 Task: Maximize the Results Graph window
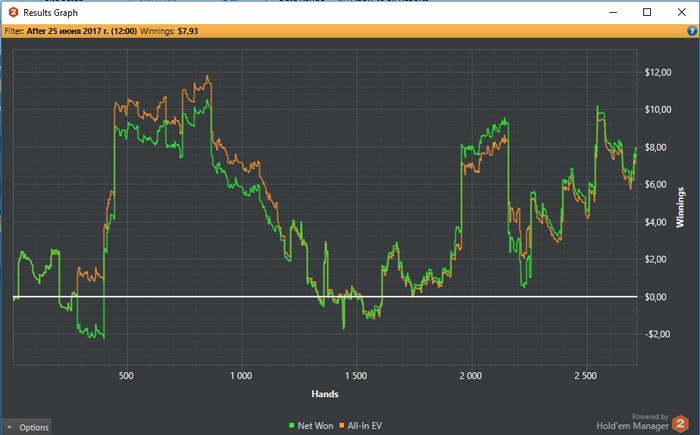click(x=647, y=13)
